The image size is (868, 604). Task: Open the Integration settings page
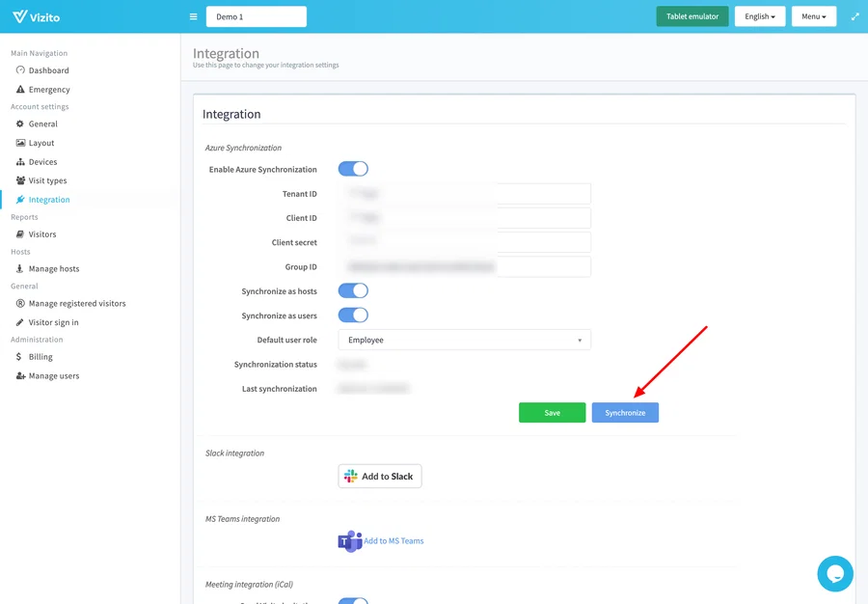pos(42,199)
